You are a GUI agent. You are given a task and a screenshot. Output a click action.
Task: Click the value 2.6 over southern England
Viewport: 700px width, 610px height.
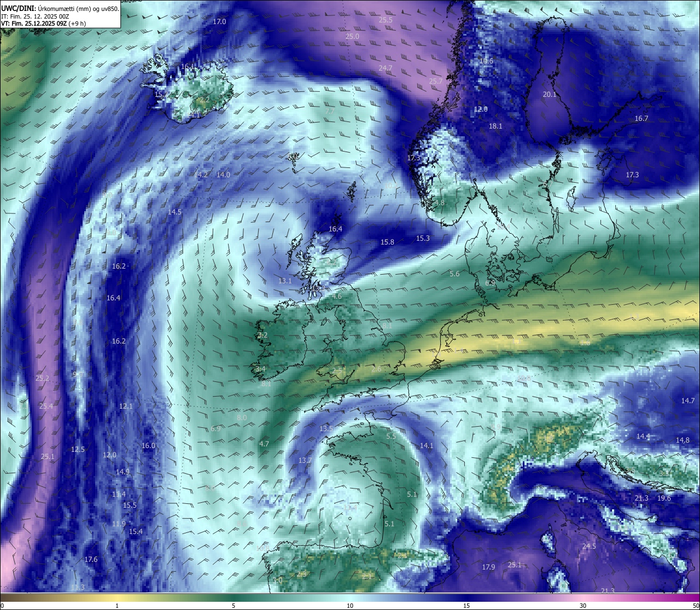click(x=376, y=369)
